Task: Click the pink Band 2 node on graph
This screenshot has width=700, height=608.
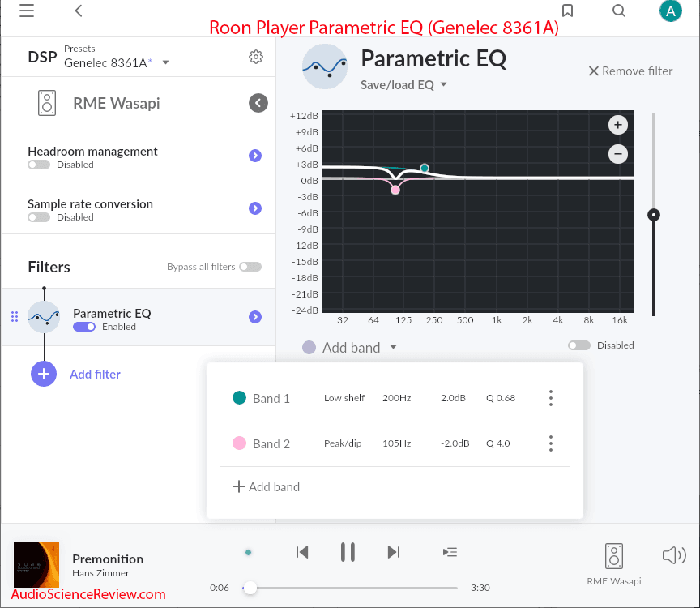Action: click(395, 190)
